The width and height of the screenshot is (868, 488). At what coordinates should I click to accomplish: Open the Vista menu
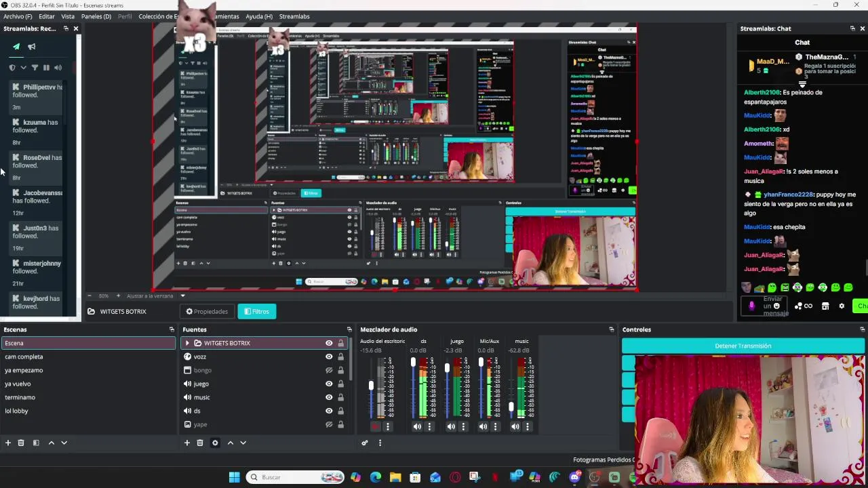[x=68, y=16]
